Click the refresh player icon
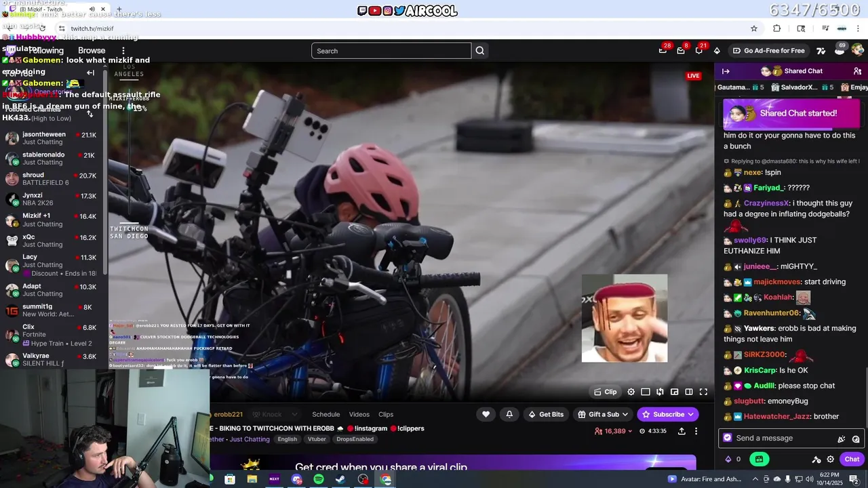This screenshot has width=868, height=488. (660, 392)
